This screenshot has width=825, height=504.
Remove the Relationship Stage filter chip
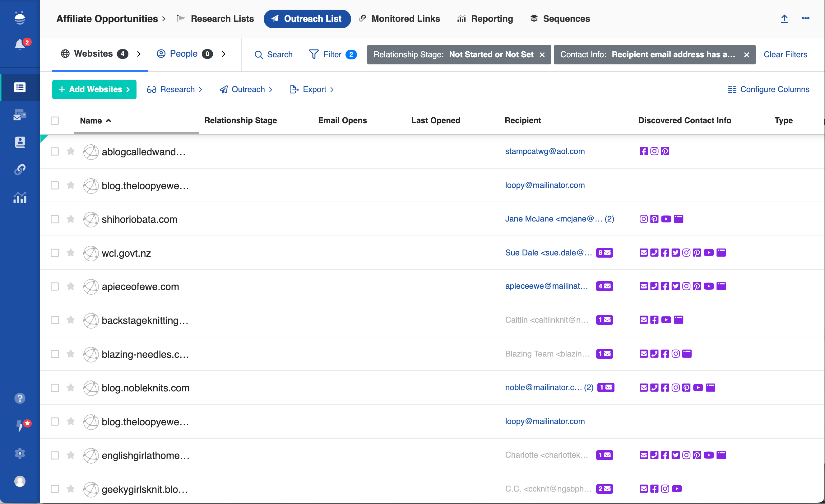pyautogui.click(x=542, y=55)
